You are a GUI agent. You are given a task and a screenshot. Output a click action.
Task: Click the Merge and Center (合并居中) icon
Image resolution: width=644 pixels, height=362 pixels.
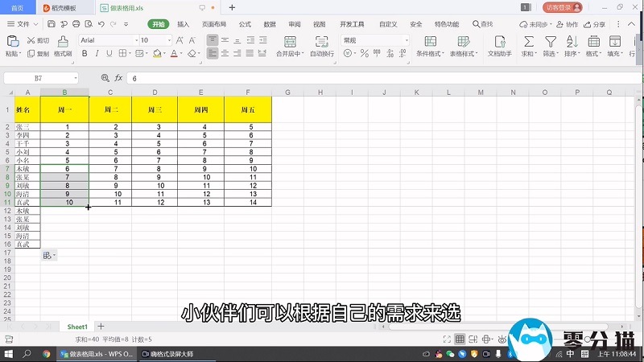(288, 41)
